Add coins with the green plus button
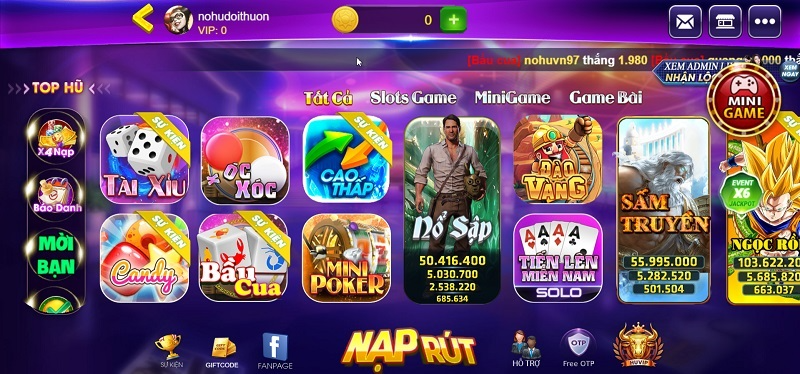Screen dimensions: 800x374 coord(453,20)
